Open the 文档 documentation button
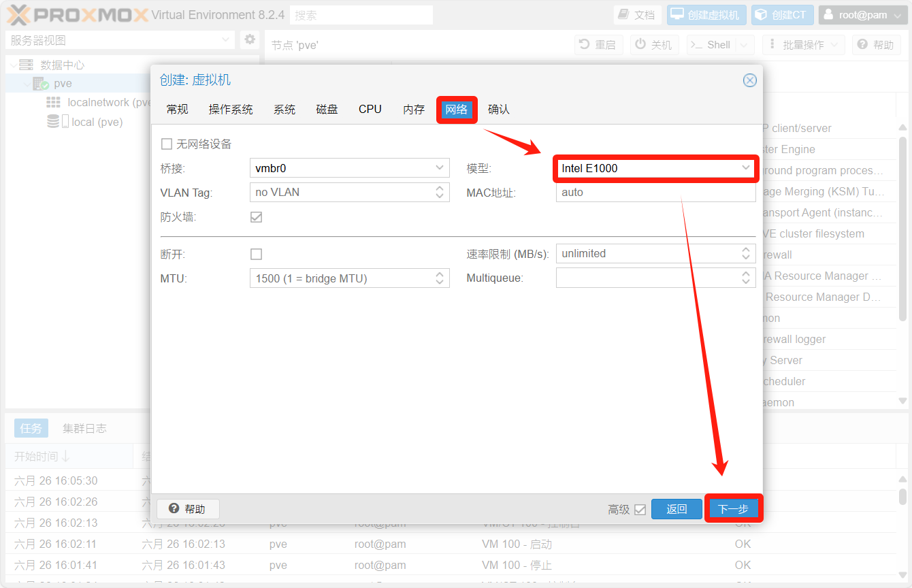 [637, 15]
